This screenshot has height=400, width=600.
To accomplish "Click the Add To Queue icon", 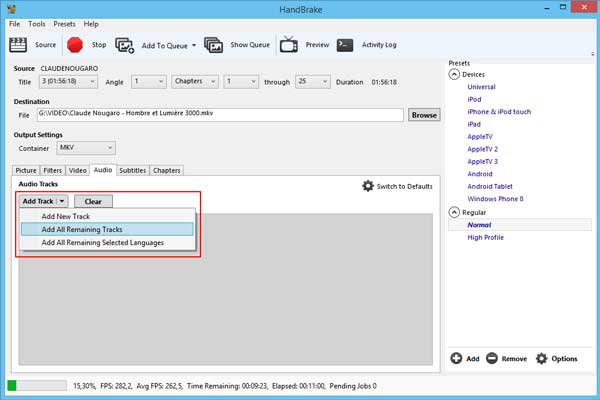I will click(x=125, y=45).
